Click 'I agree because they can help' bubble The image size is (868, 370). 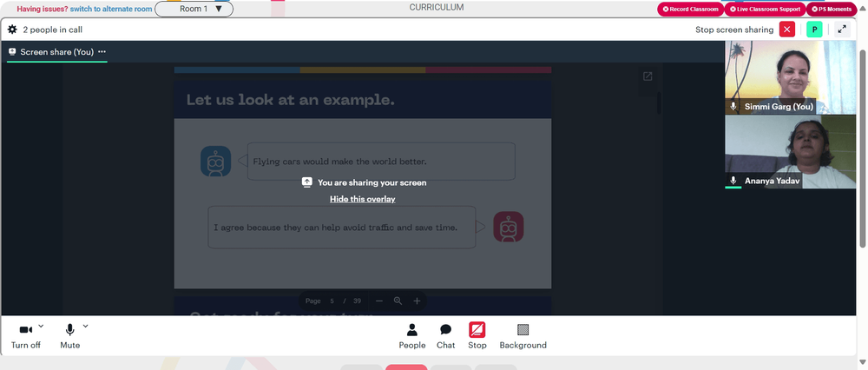pos(341,227)
